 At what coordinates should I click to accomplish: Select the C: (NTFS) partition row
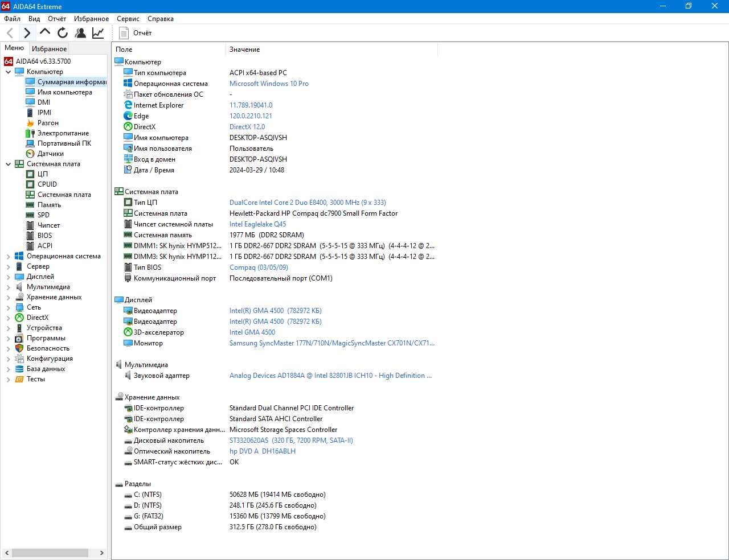tap(276, 495)
